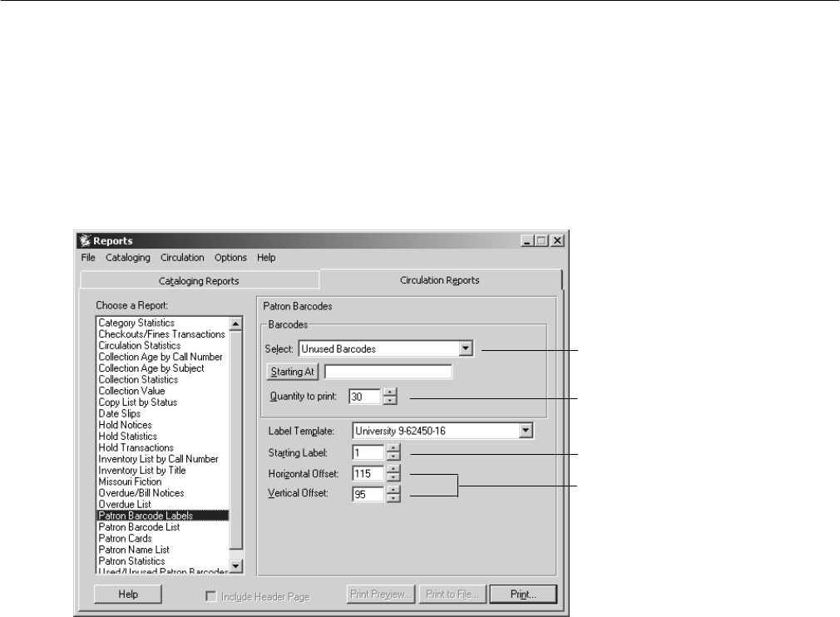Switch to the Cataloging Reports tab
The image size is (840, 617).
(199, 281)
